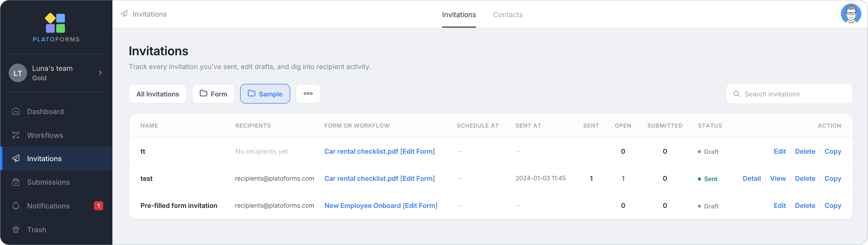The width and height of the screenshot is (868, 245).
Task: Click the Submissions sidebar icon
Action: pos(16,182)
